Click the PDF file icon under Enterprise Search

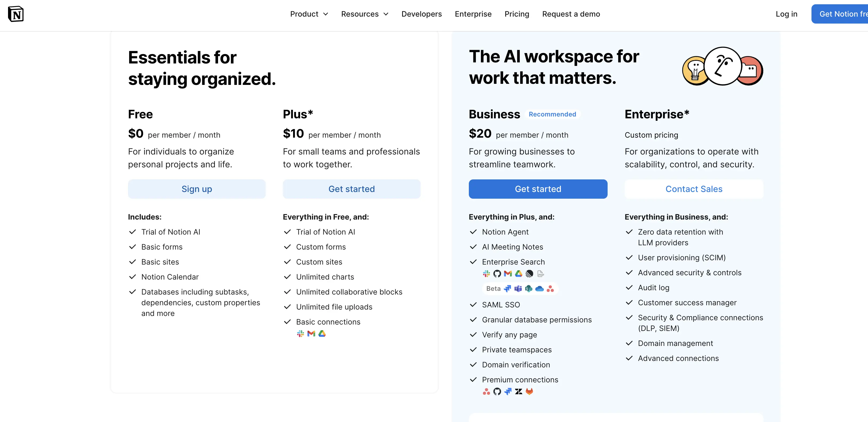pos(540,274)
